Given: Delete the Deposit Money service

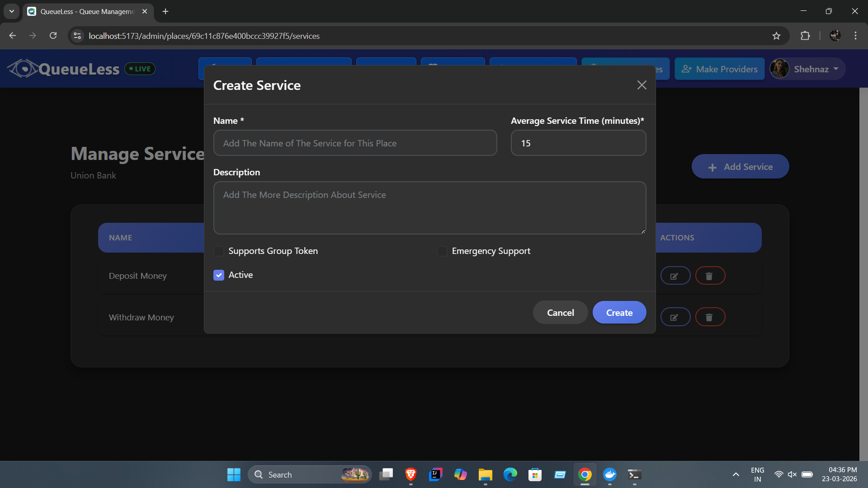Looking at the screenshot, I should pyautogui.click(x=710, y=276).
